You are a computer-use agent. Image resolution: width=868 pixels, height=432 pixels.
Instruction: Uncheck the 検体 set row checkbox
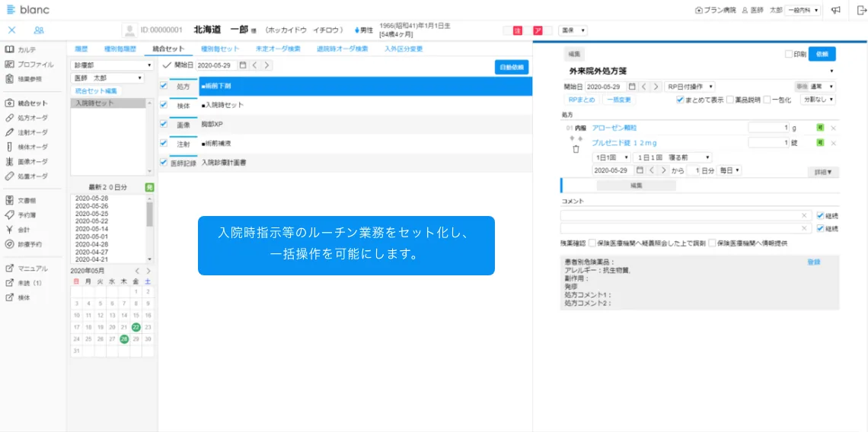[163, 104]
